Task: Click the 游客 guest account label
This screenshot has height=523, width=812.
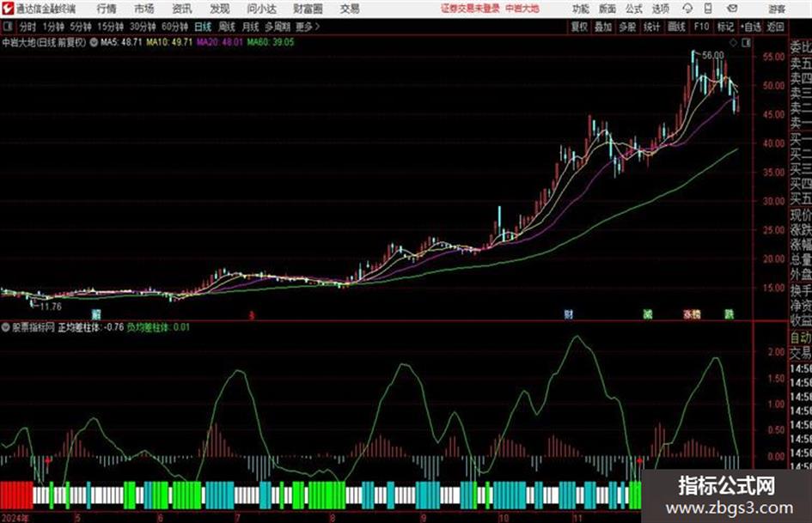Action: (777, 9)
